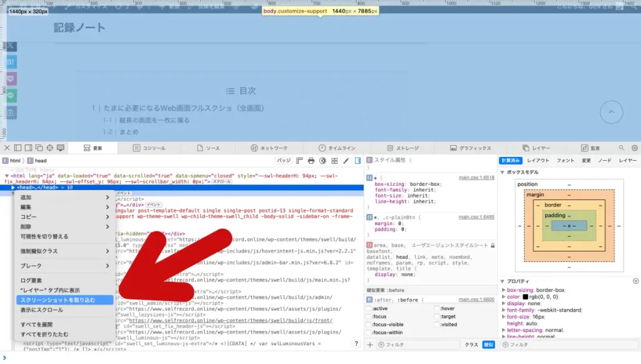Click the inspector search magnifier icon

(622, 148)
